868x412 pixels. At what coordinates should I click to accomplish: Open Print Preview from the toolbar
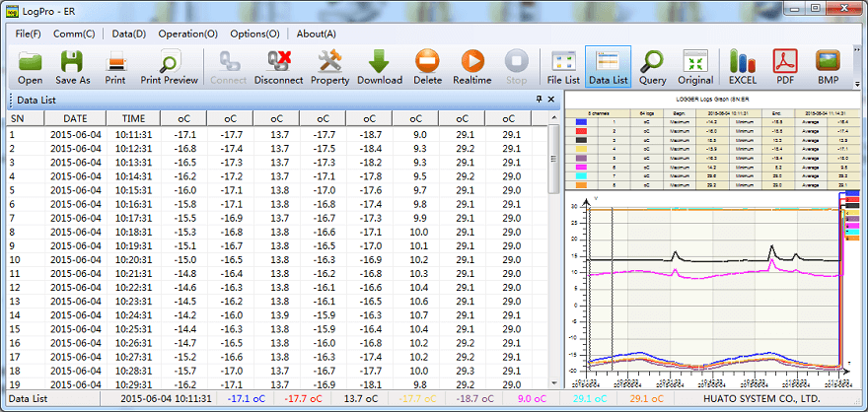169,67
